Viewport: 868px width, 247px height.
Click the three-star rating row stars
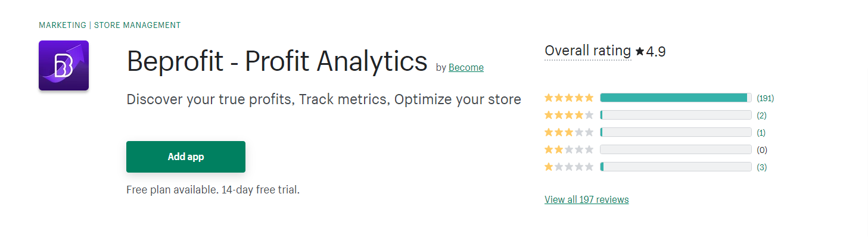(x=569, y=133)
